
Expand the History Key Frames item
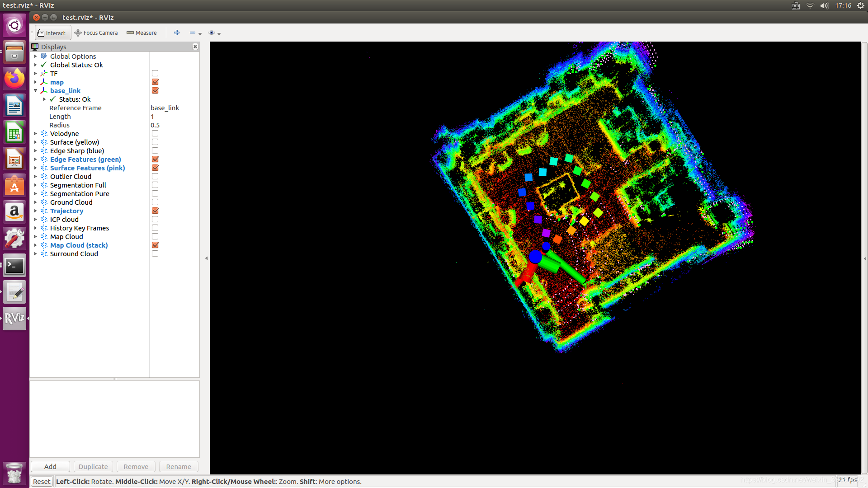[35, 228]
